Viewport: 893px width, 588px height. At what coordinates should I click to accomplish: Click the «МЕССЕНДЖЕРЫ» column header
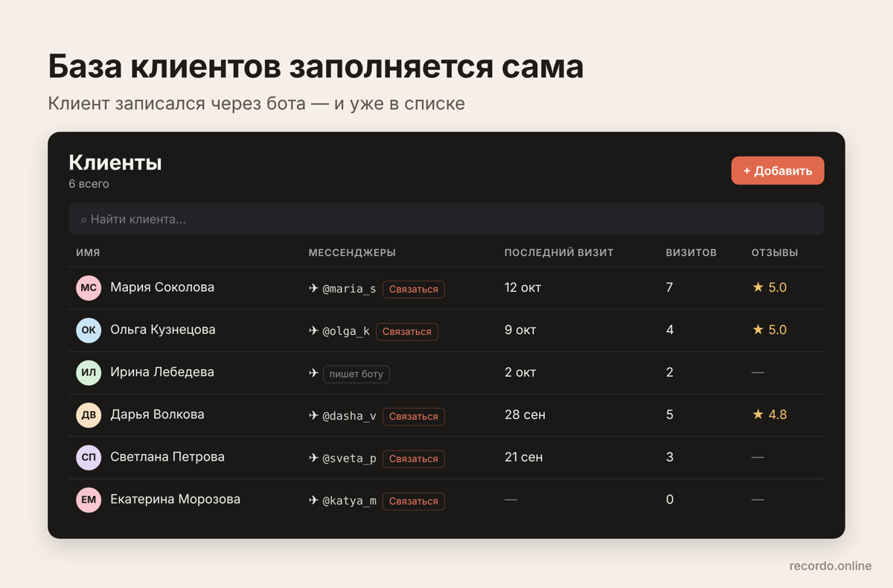point(352,253)
